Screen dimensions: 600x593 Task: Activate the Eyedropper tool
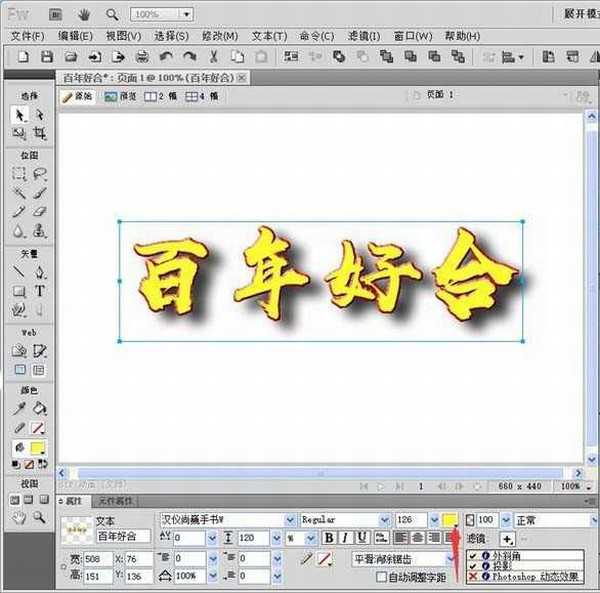pos(19,409)
